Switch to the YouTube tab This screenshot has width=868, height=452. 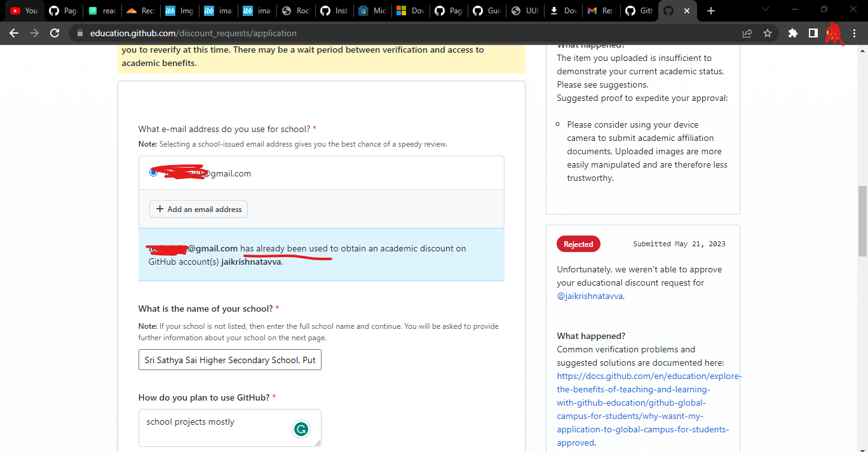tap(24, 11)
